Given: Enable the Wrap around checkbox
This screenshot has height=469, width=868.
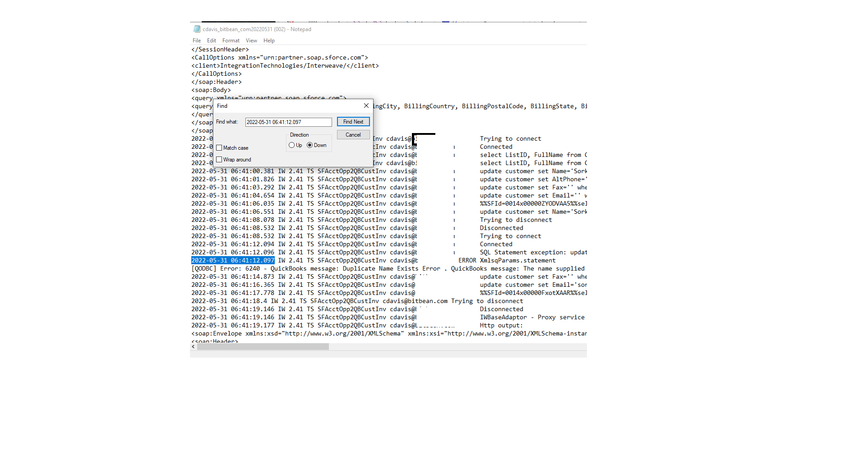Looking at the screenshot, I should tap(219, 160).
